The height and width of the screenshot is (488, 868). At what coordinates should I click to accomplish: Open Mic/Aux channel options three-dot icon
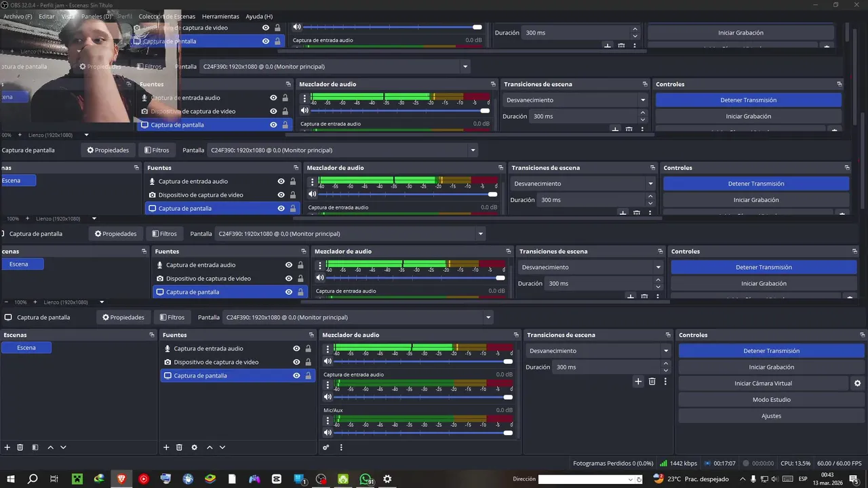pos(329,420)
